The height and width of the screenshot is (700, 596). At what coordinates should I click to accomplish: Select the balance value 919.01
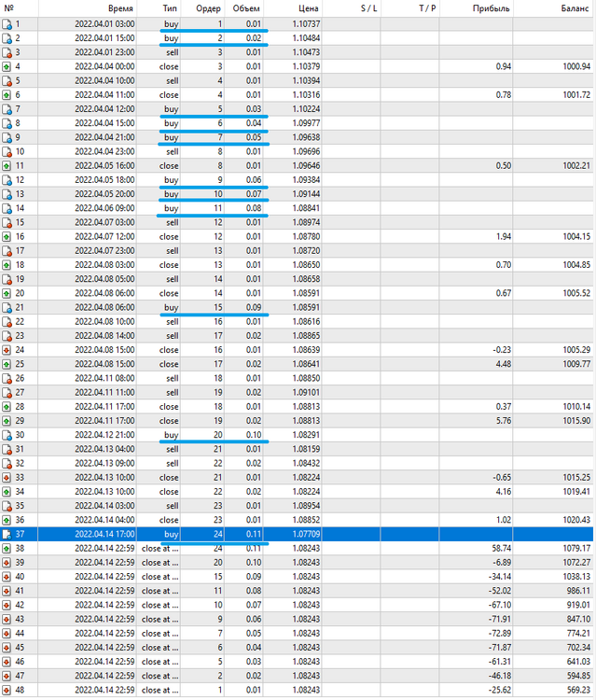578,606
